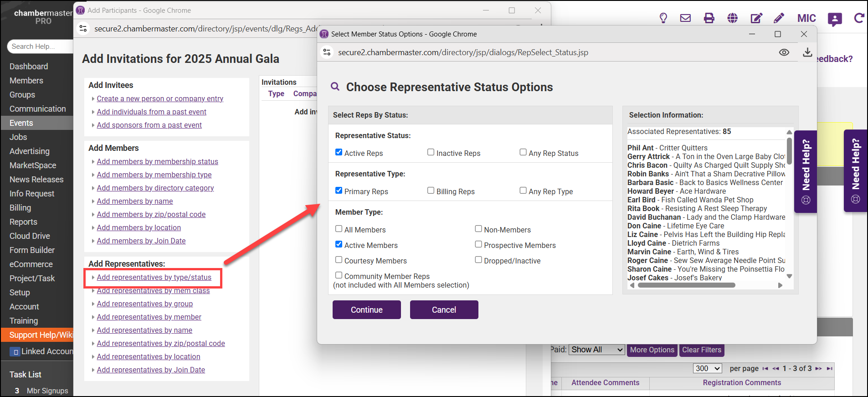Click the Search Help input field
Screen dimensions: 868x397
tap(40, 46)
